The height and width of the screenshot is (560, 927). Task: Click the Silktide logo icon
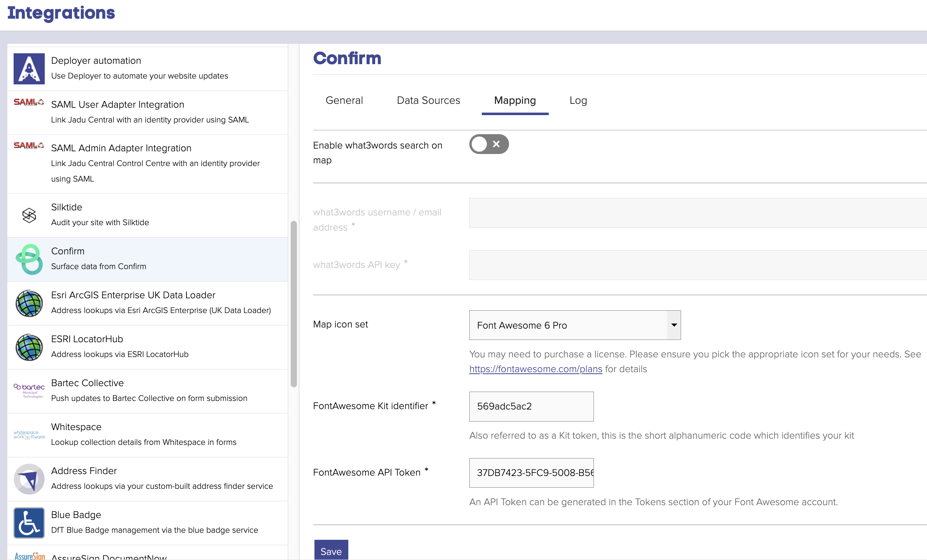[x=29, y=215]
